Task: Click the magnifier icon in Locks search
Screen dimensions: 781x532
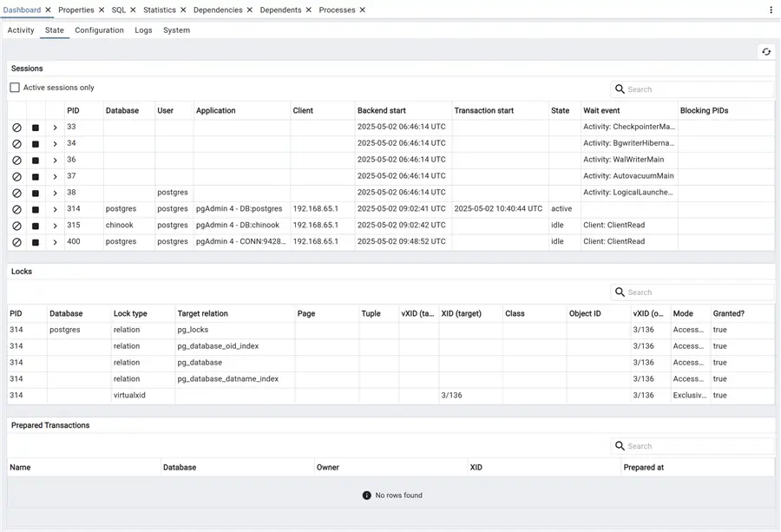Action: tap(620, 292)
